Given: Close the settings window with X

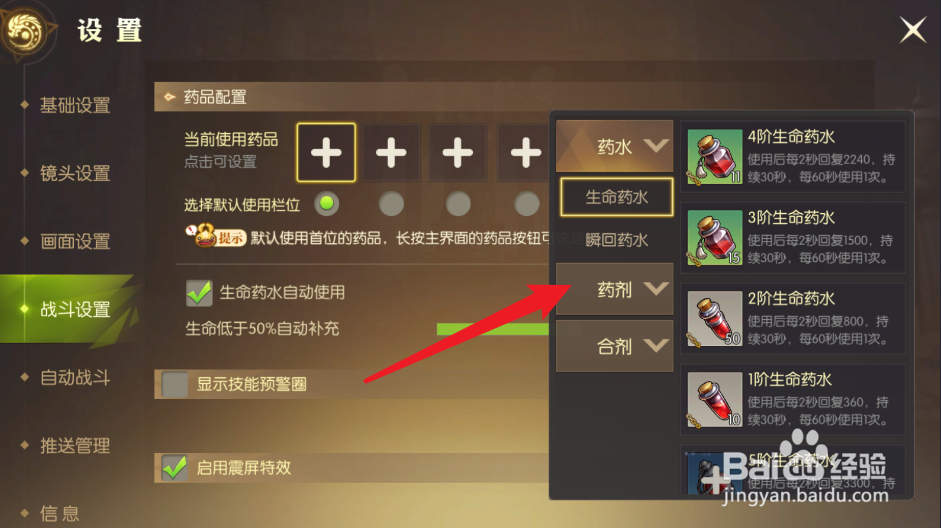Looking at the screenshot, I should pyautogui.click(x=913, y=29).
